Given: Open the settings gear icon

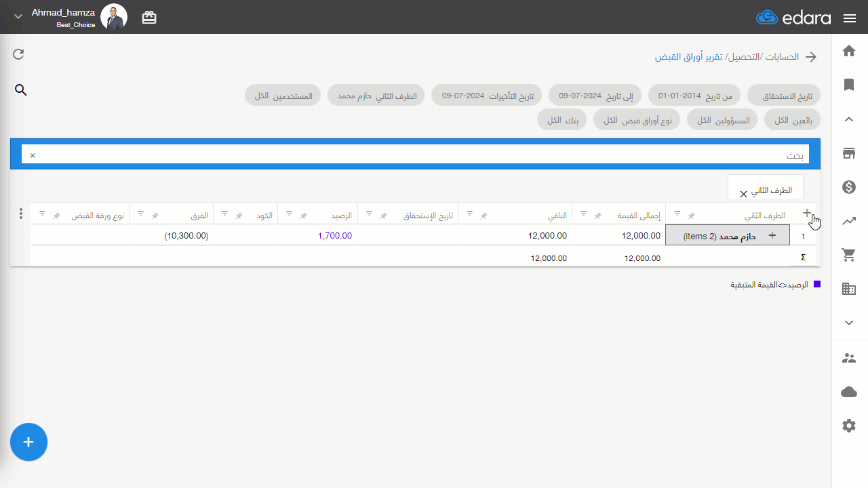Looking at the screenshot, I should [x=849, y=426].
